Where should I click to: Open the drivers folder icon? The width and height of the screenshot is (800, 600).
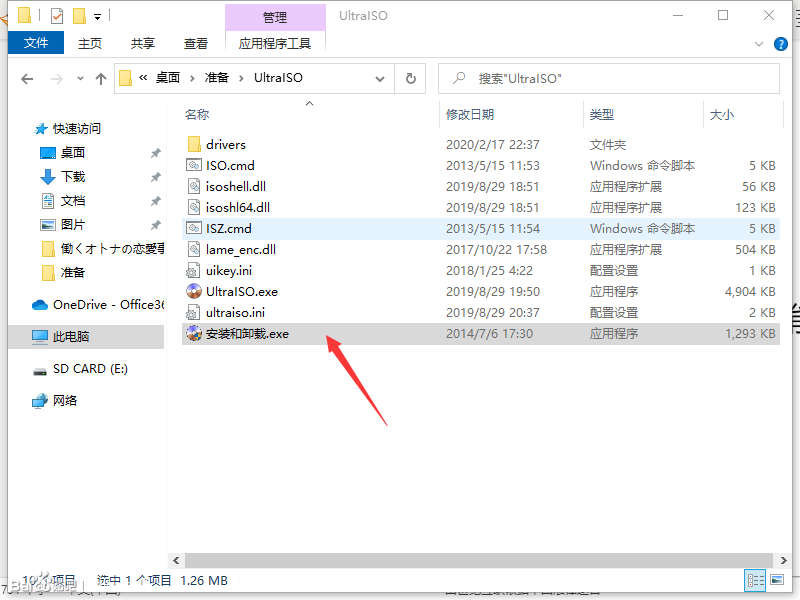(194, 144)
